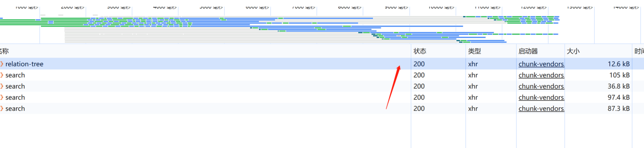Open the chunk-vendors initiator link for relation-tree
The image size is (644, 148).
[541, 64]
